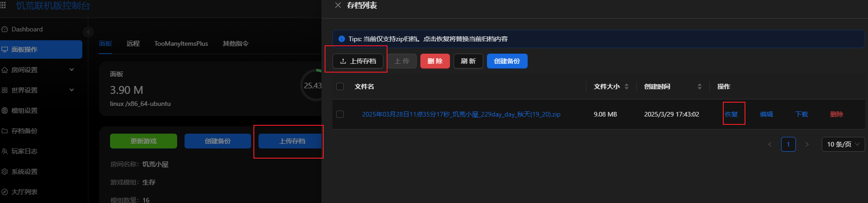
Task: Check the box for the 2025年03月28日 zip archive
Action: (x=340, y=114)
